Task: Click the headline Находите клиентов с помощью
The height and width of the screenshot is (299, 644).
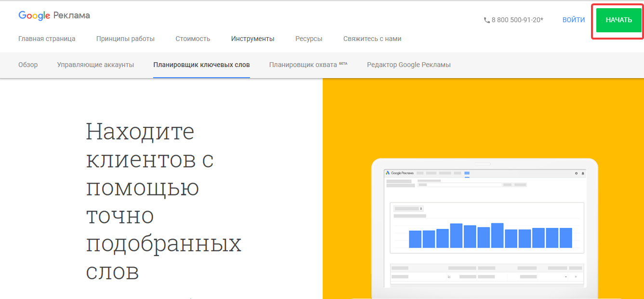Action: [x=164, y=201]
